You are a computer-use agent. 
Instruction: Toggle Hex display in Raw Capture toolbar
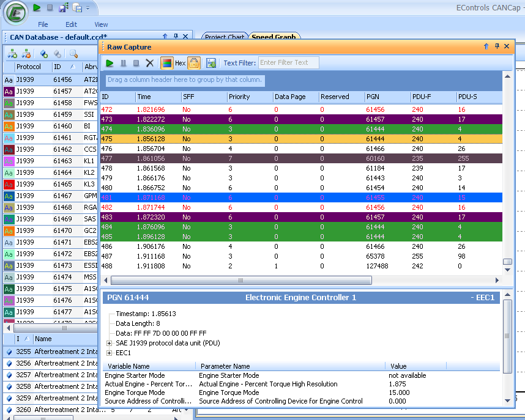(x=180, y=63)
